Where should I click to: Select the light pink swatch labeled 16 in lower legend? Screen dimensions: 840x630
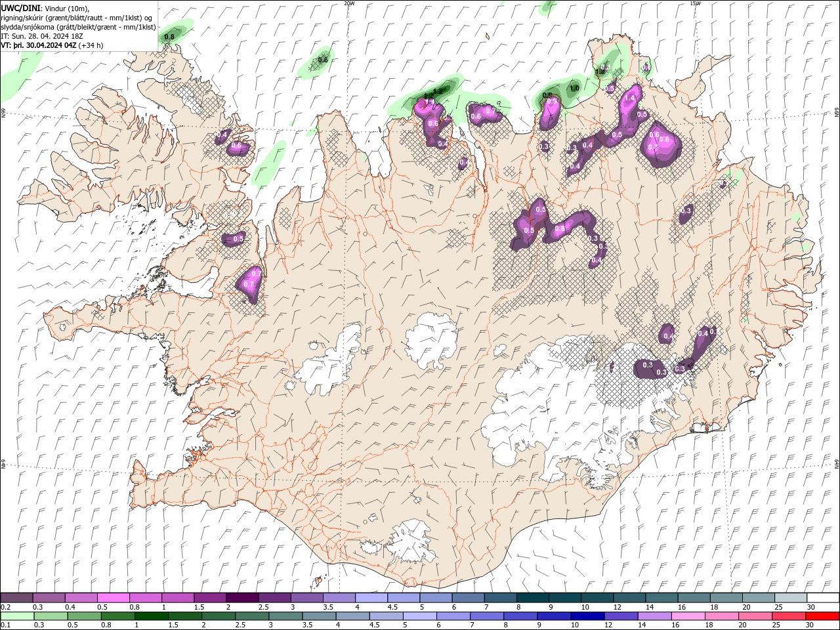coord(688,616)
